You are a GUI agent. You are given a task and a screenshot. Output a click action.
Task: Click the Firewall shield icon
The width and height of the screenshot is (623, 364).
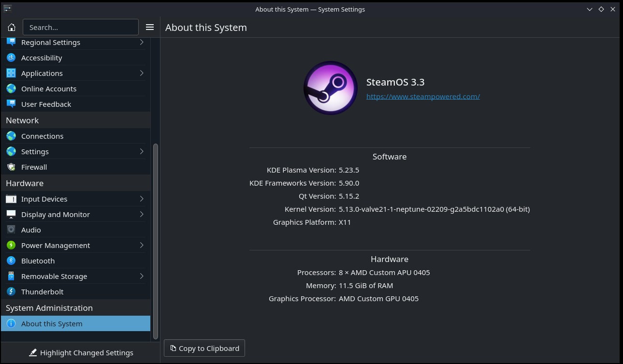[x=11, y=167]
